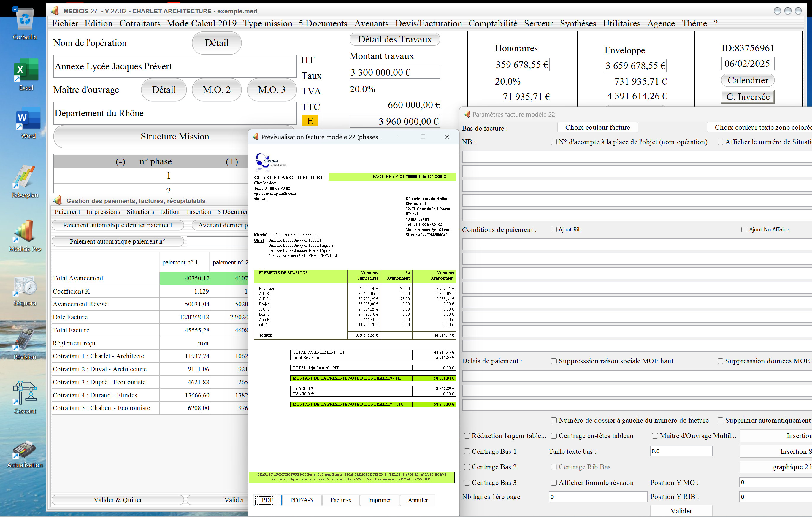
Task: Click the Taille texte bas input field
Action: [681, 451]
